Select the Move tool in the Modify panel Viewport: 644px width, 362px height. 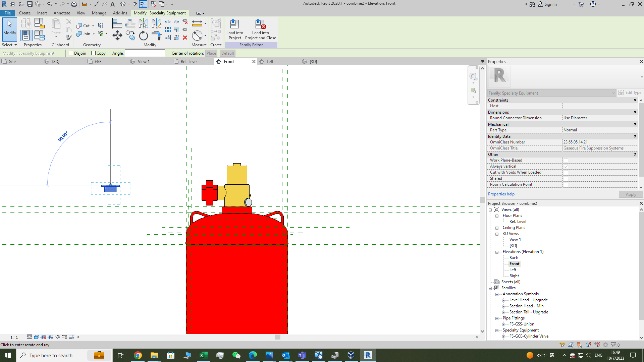pos(117,35)
